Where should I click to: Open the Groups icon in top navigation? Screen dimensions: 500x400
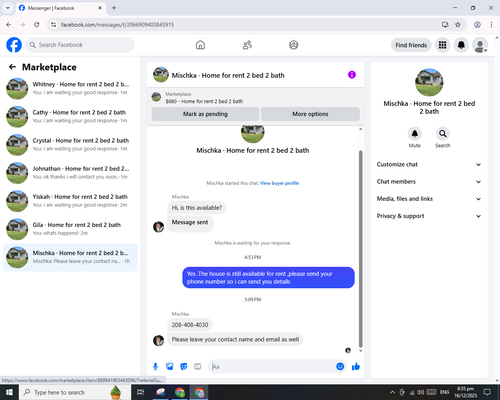[x=294, y=45]
